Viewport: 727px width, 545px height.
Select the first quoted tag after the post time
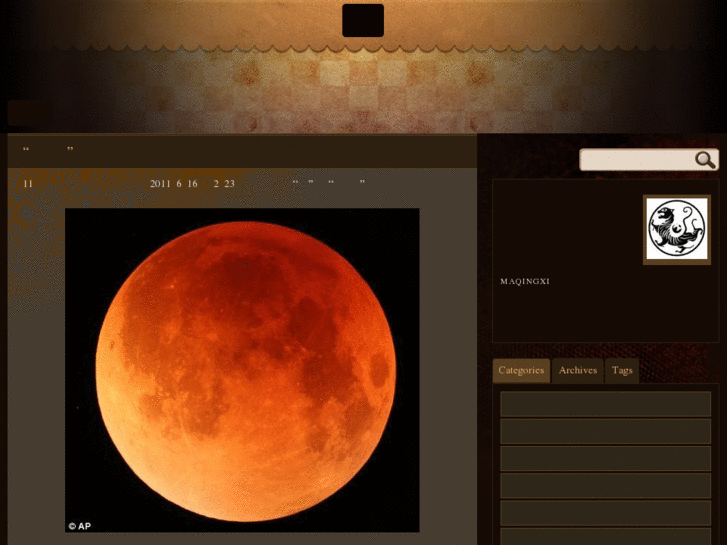[x=303, y=184]
